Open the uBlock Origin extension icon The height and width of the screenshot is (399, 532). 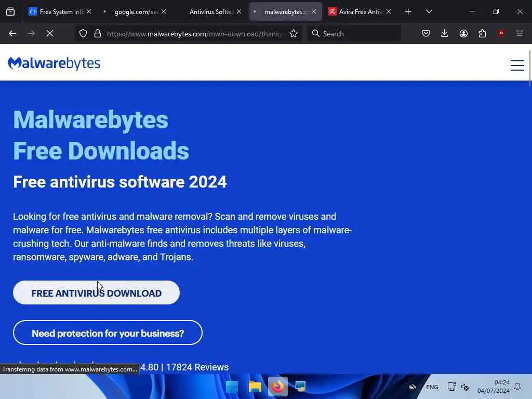[x=501, y=33]
